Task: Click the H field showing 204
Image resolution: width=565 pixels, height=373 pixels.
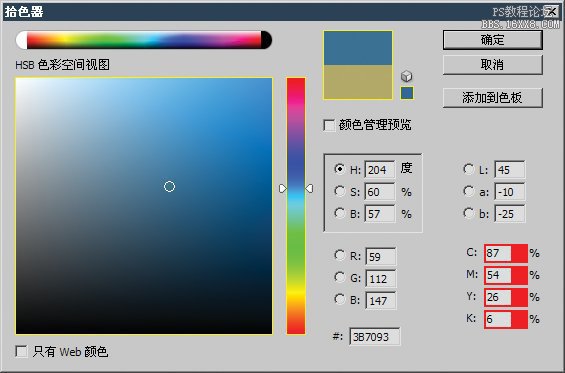Action: [380, 169]
